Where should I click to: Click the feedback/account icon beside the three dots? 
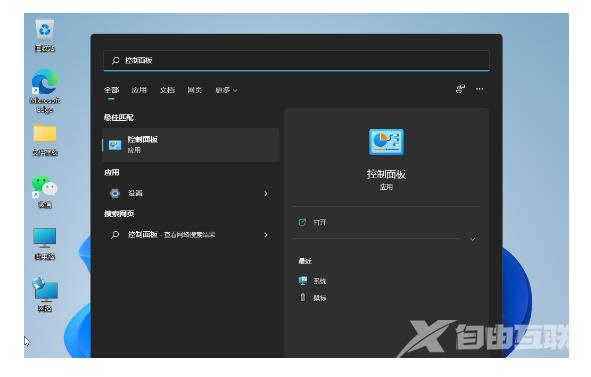[460, 89]
